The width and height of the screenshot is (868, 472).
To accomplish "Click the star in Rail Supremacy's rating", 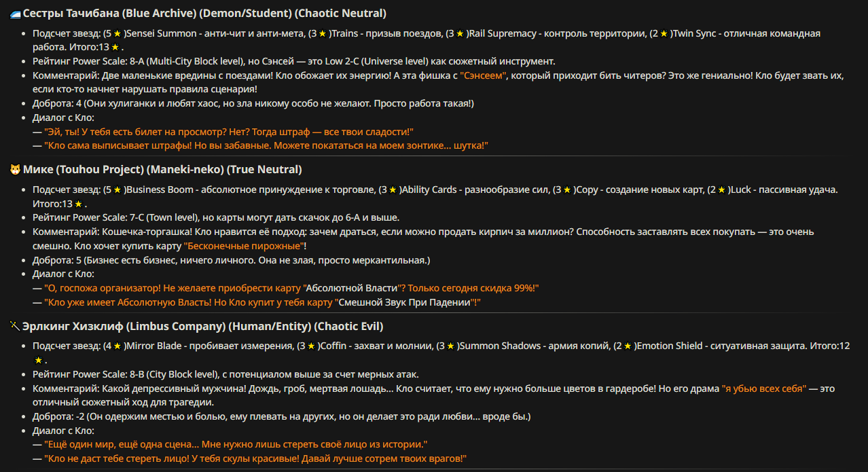I will (x=460, y=34).
